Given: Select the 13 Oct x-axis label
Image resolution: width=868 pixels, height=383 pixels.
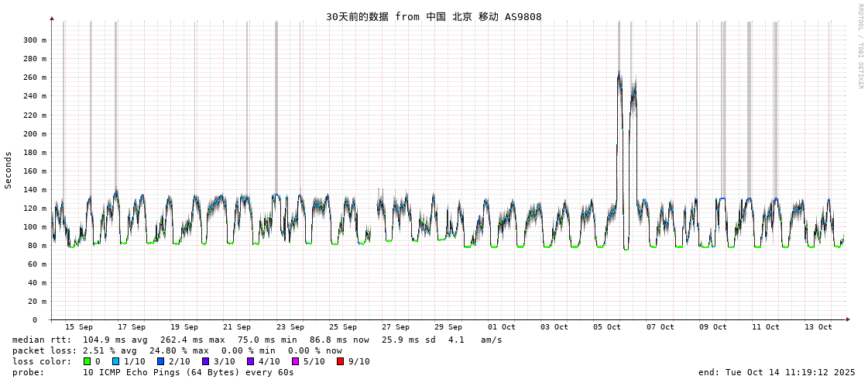Looking at the screenshot, I should click(818, 327).
